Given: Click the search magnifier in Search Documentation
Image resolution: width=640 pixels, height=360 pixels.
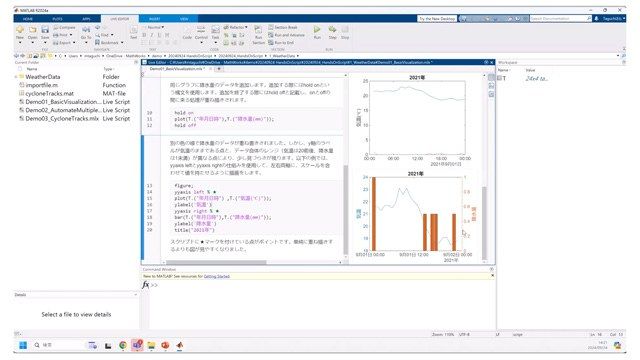Looking at the screenshot, I should point(589,19).
